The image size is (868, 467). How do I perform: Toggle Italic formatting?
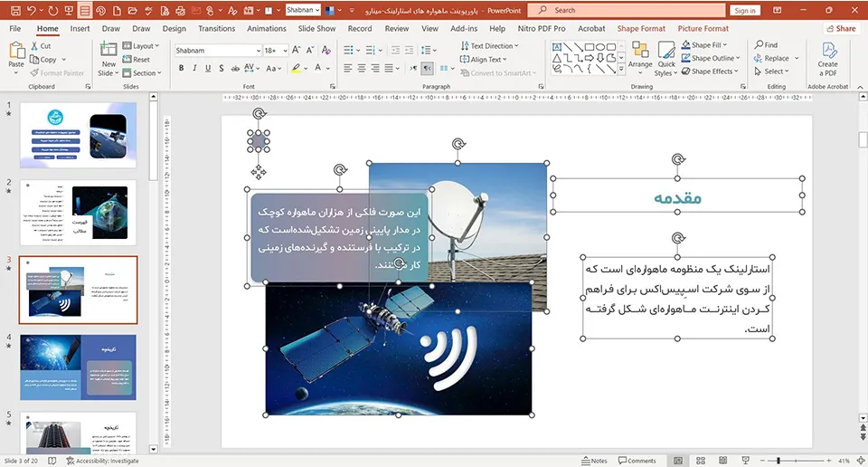pyautogui.click(x=194, y=68)
